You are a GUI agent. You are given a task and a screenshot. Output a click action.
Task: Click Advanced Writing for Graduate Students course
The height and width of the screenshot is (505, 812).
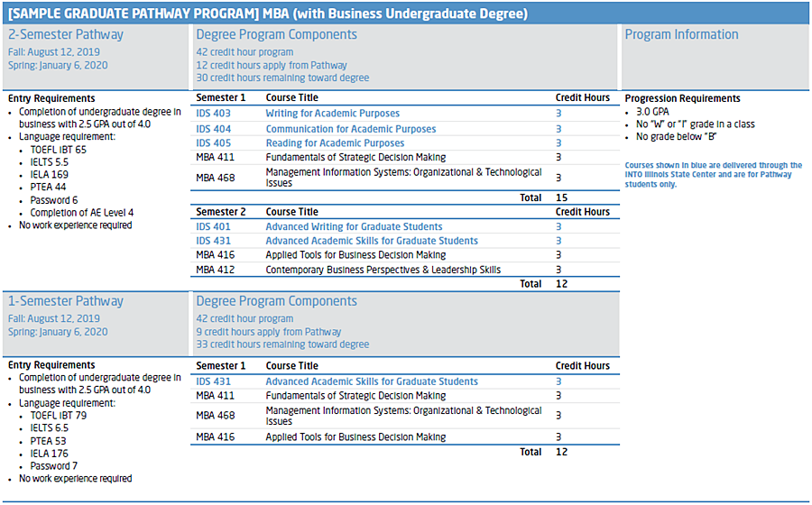pos(354,227)
